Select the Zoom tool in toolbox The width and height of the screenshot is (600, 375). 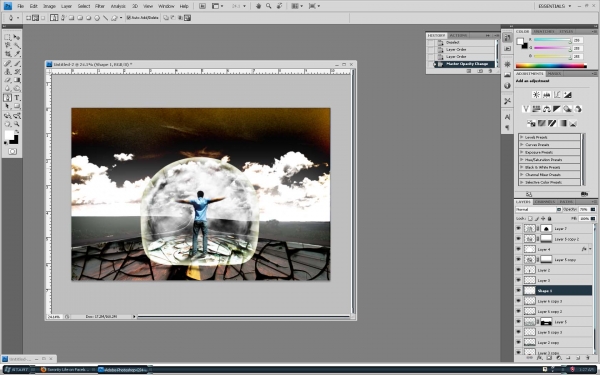pos(16,124)
